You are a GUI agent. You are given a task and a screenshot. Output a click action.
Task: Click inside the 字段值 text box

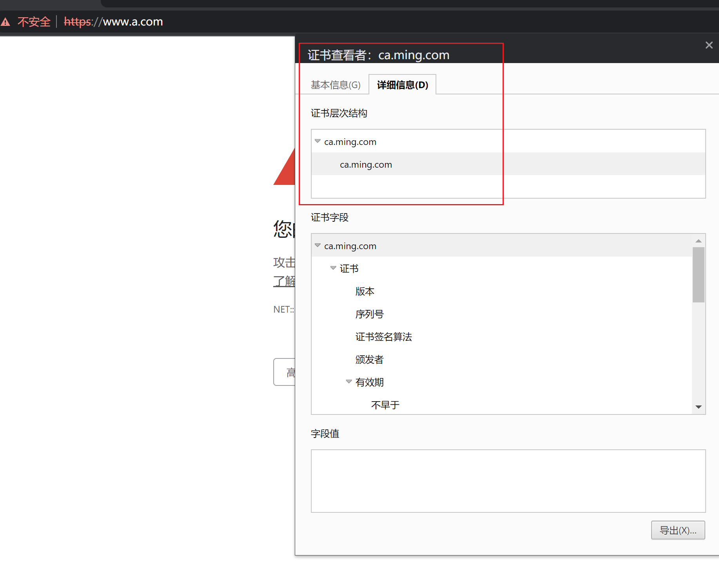[x=508, y=481]
